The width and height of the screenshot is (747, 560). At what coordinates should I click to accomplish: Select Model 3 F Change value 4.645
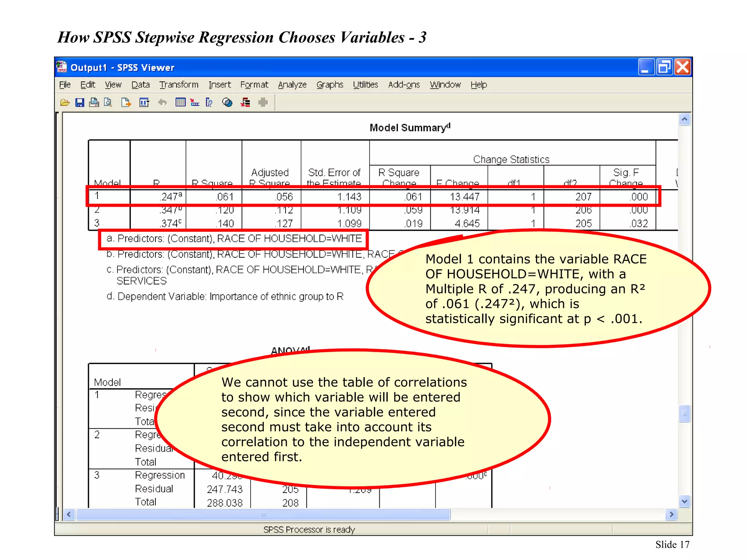click(x=467, y=223)
